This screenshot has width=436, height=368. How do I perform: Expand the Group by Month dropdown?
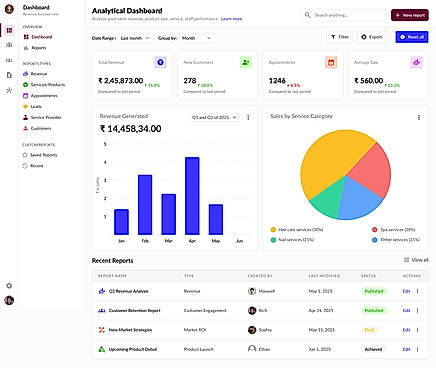[196, 38]
